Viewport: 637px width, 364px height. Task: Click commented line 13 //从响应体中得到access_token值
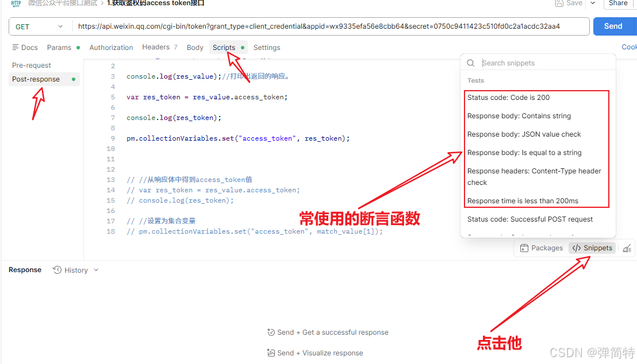189,180
